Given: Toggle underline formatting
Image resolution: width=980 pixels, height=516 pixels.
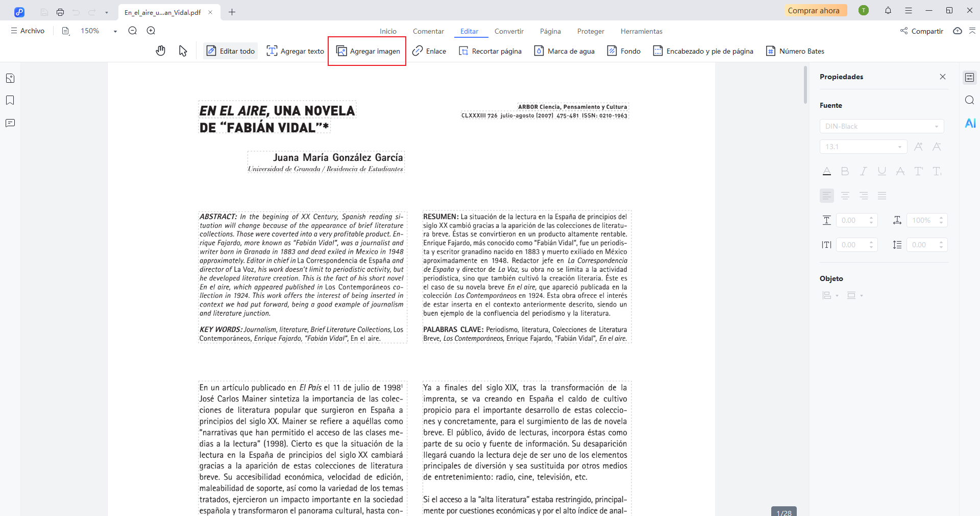Looking at the screenshot, I should [x=882, y=171].
